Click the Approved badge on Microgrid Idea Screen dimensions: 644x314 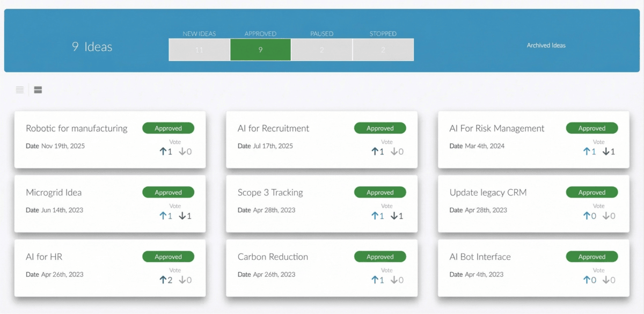point(168,192)
